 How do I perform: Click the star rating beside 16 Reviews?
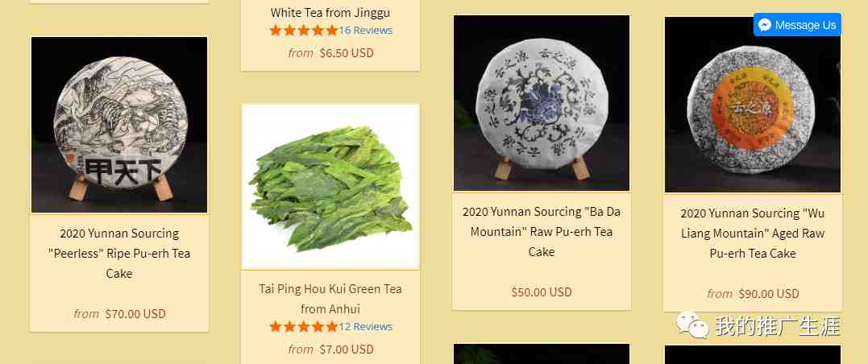coord(303,31)
